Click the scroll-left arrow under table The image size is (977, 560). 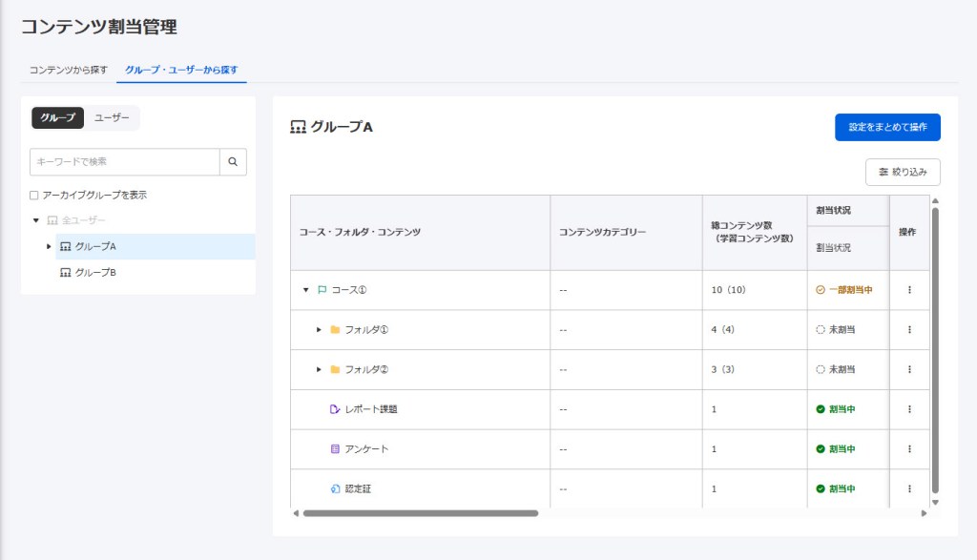[296, 513]
